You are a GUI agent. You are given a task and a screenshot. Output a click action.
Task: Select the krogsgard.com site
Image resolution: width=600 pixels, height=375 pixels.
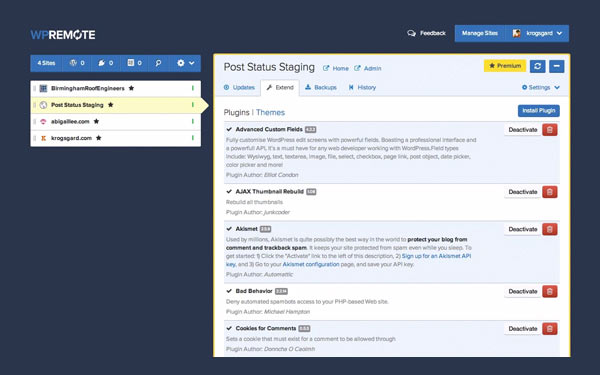point(116,138)
